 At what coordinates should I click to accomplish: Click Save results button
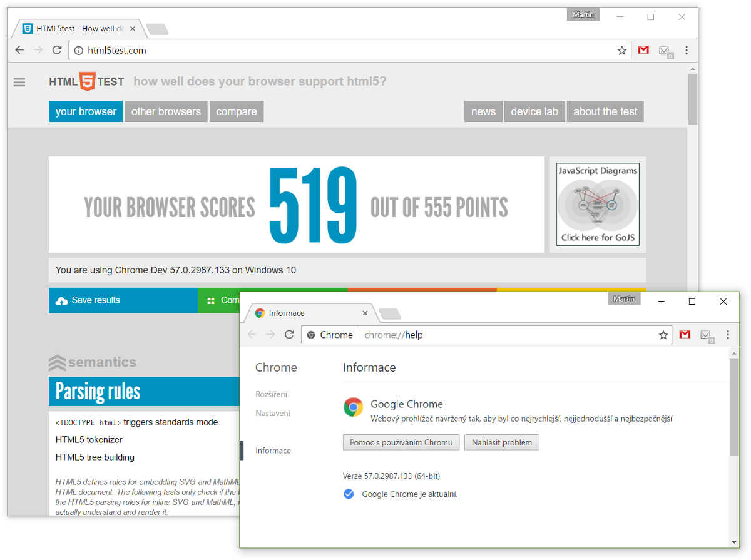pos(123,300)
